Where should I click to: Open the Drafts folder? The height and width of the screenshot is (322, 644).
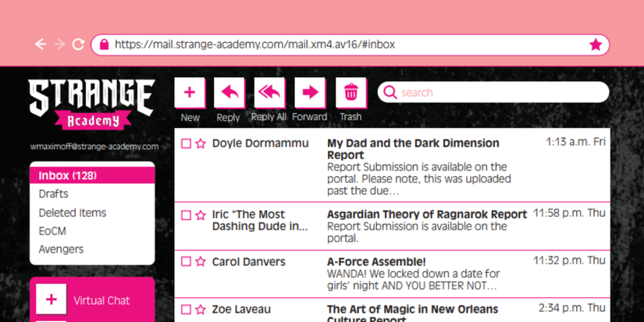[x=53, y=194]
